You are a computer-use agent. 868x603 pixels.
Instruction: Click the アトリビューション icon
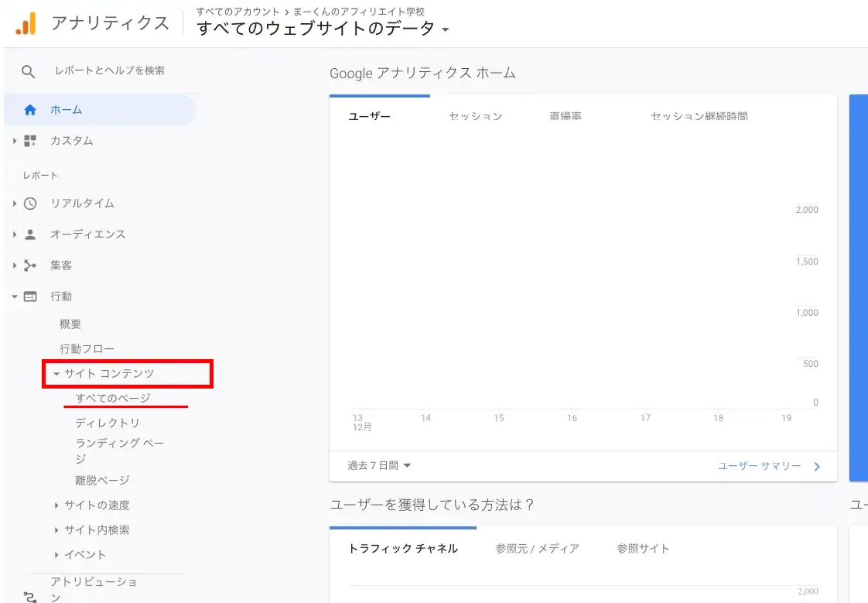[30, 597]
